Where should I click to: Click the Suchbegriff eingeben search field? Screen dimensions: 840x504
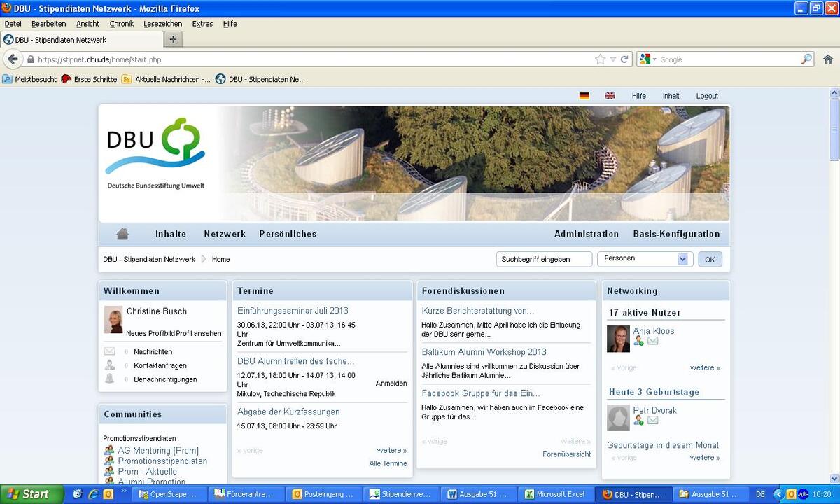[544, 259]
